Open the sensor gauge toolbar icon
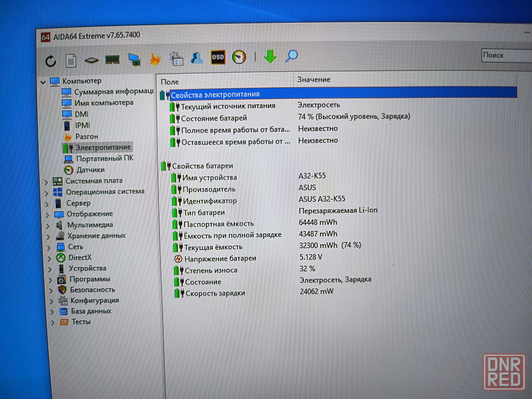The image size is (532, 399). click(x=239, y=57)
